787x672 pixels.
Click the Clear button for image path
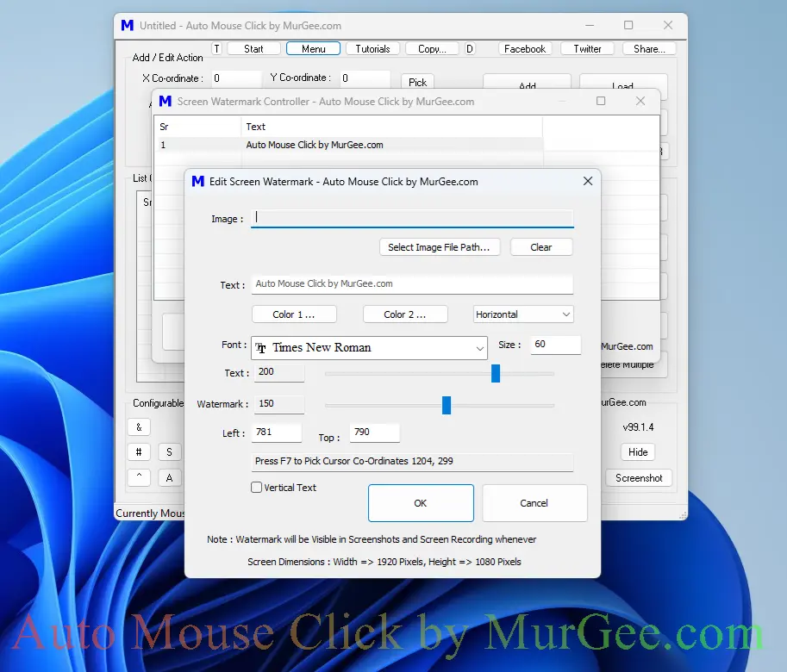coord(541,247)
